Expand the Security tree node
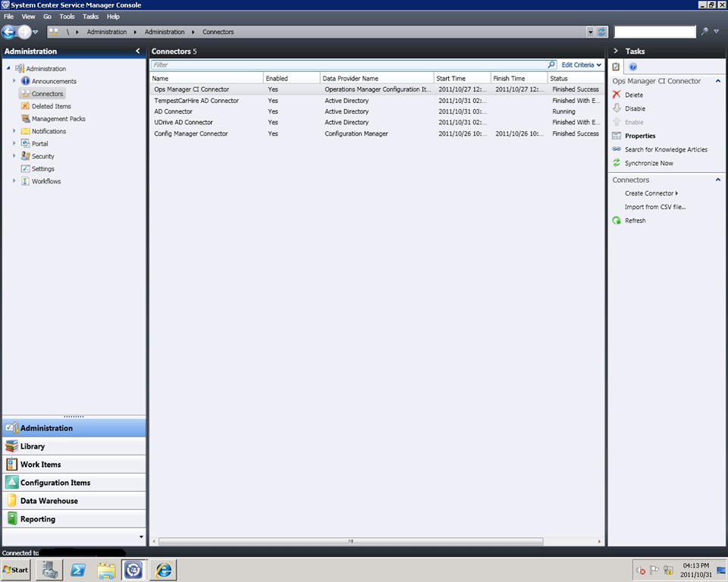728x582 pixels. pyautogui.click(x=14, y=156)
